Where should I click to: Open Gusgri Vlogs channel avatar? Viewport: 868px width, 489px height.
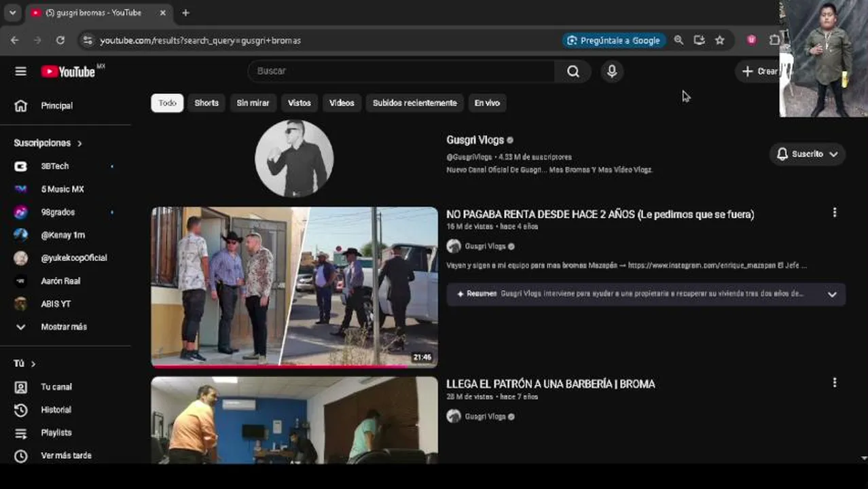click(294, 158)
